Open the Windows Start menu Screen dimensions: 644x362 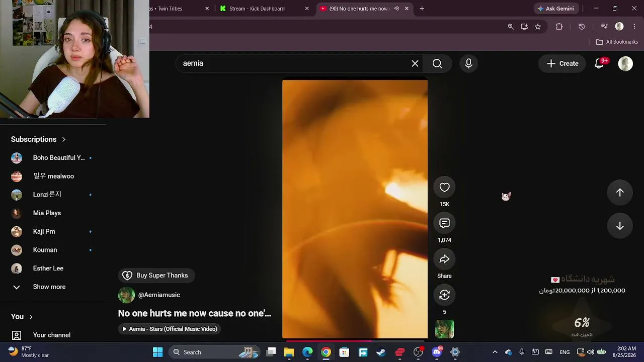pyautogui.click(x=157, y=352)
